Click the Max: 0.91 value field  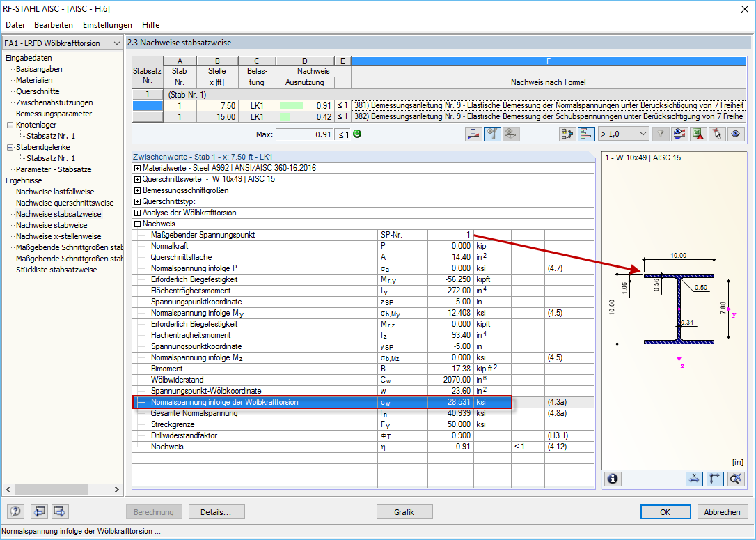coord(305,134)
